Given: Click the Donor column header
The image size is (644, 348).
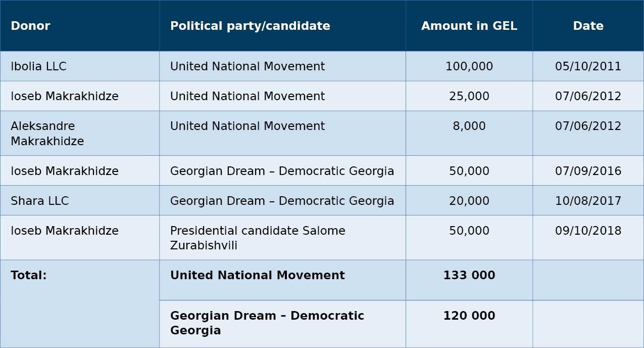Looking at the screenshot, I should click(80, 26).
